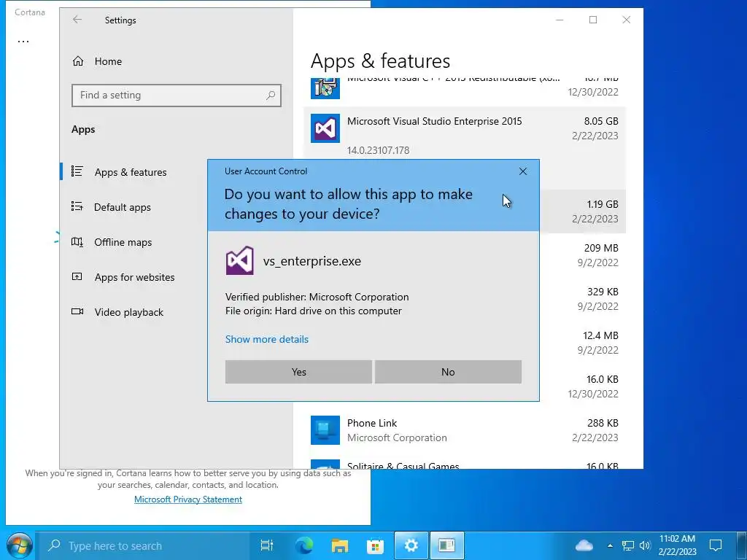This screenshot has width=747, height=560.
Task: Click the 1.19 GB app row
Action: (582, 211)
